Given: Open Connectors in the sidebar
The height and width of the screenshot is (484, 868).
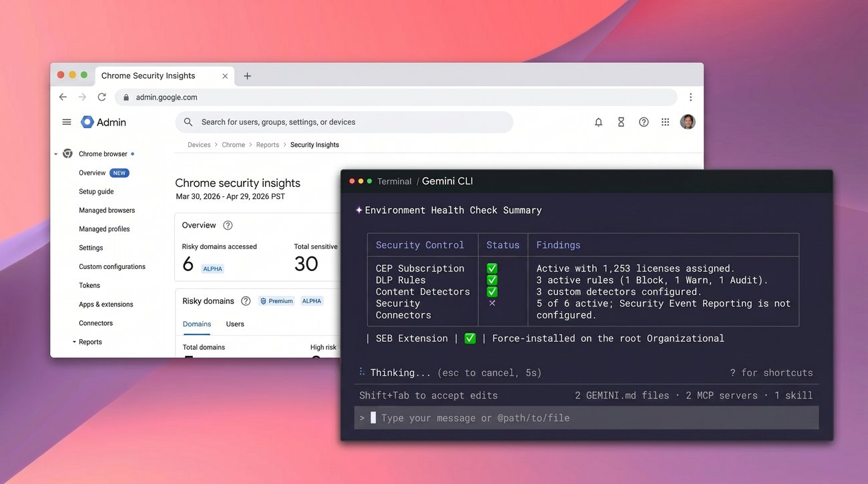Looking at the screenshot, I should [x=96, y=323].
